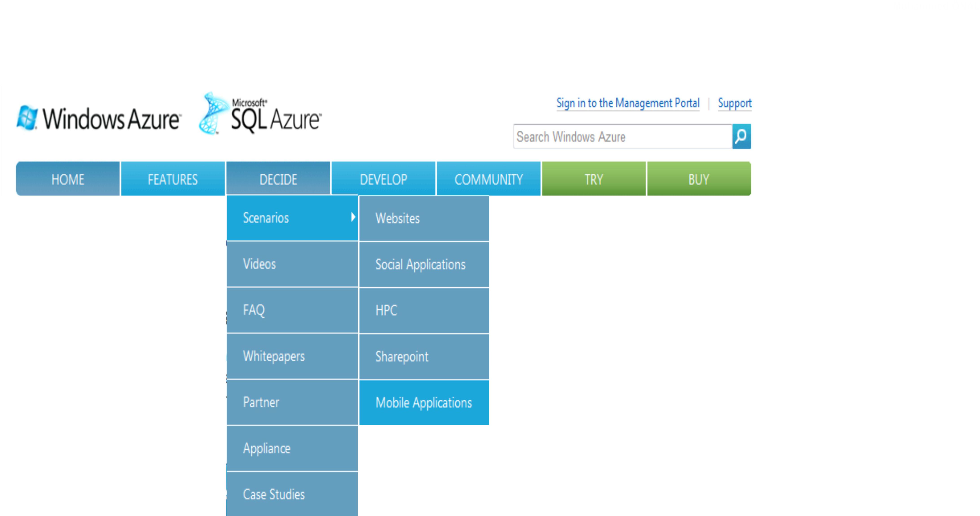Open Case Studies from the Decide menu
This screenshot has height=516, width=980.
(x=292, y=494)
